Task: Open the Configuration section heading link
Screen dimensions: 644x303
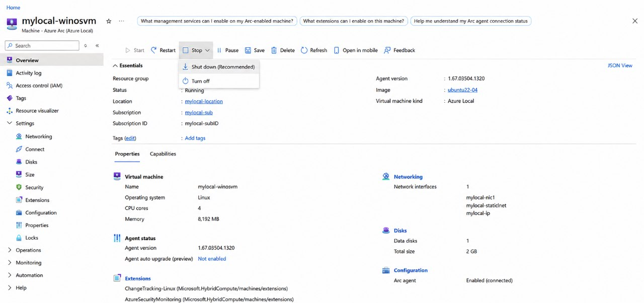Action: tap(411, 270)
